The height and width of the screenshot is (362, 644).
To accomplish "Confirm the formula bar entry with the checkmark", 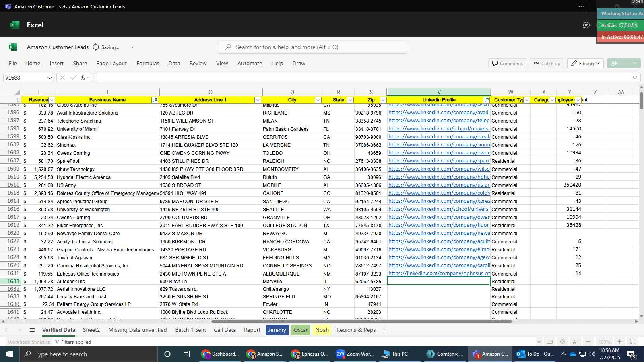I will [73, 78].
